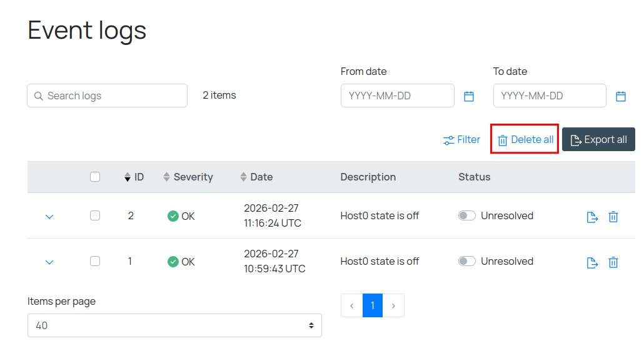Open the Items per page dropdown
644x346 pixels.
click(174, 325)
